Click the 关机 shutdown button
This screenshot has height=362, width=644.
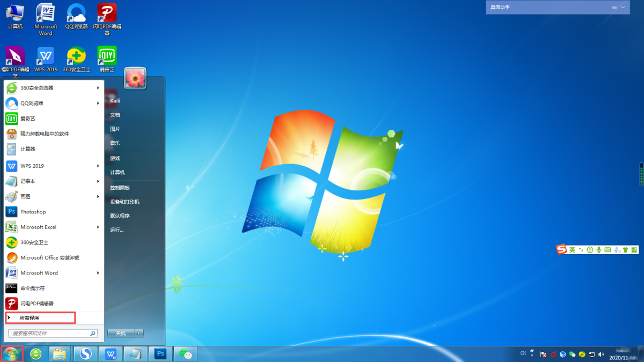pos(120,333)
